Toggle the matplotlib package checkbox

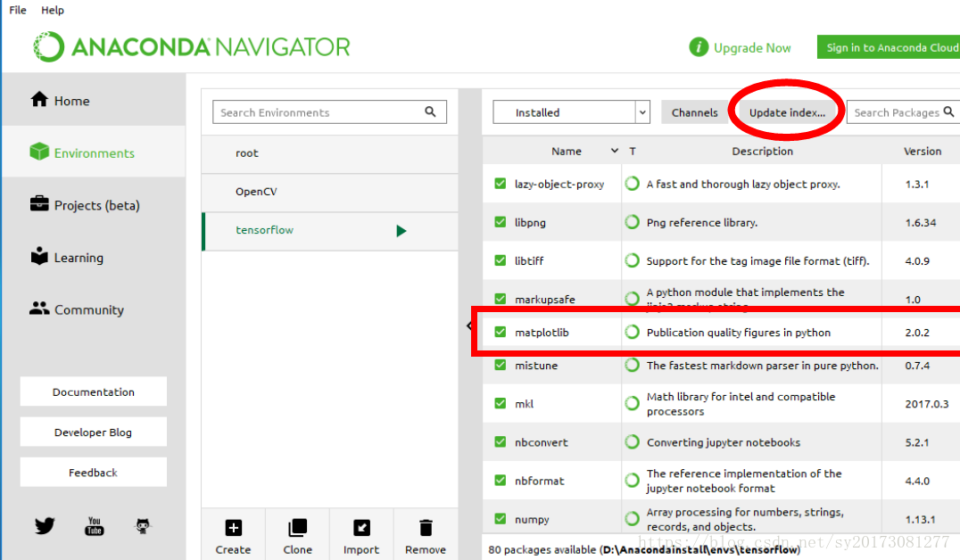point(501,332)
